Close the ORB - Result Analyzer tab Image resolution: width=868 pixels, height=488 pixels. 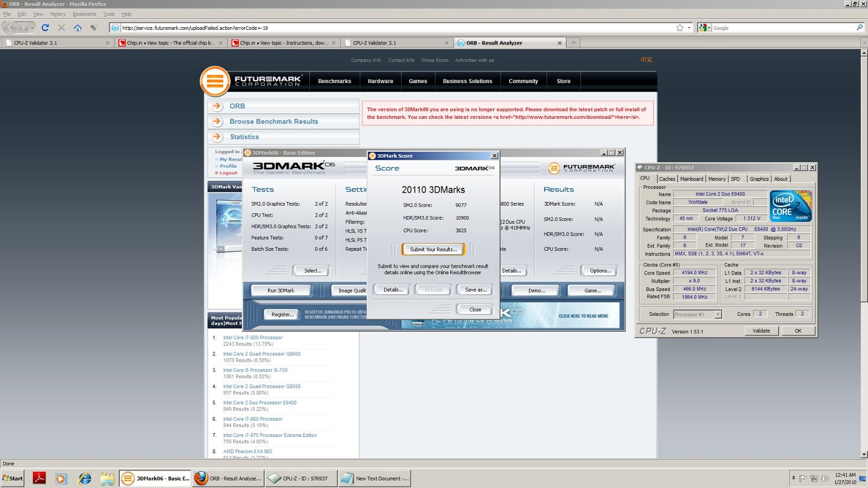coord(559,43)
